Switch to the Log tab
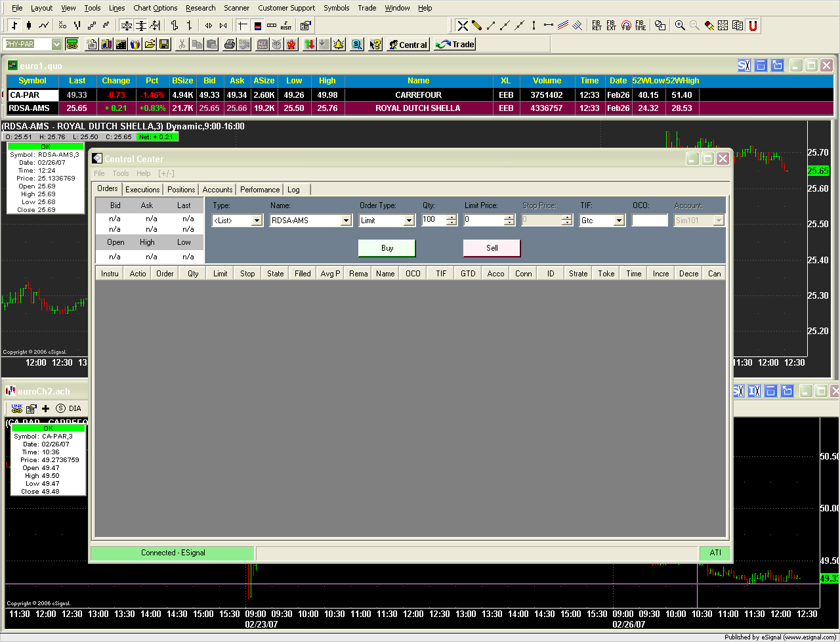Viewport: 840px width, 642px height. (x=293, y=190)
